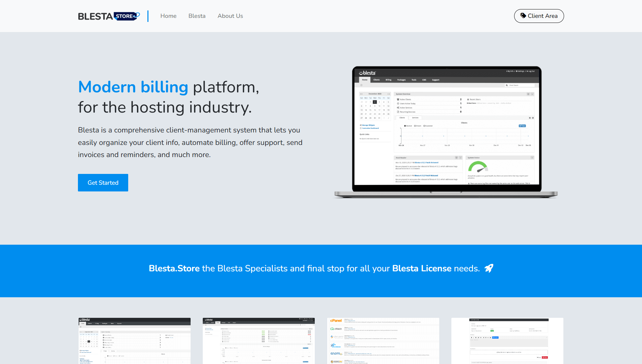Open the Home navigation link
The image size is (642, 364).
[168, 16]
